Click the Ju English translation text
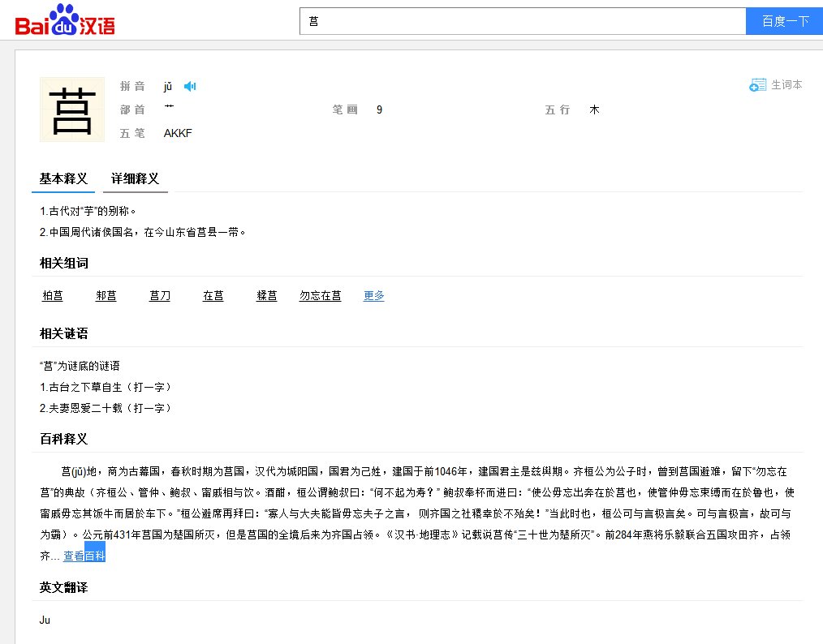Image resolution: width=823 pixels, height=644 pixels. tap(45, 620)
